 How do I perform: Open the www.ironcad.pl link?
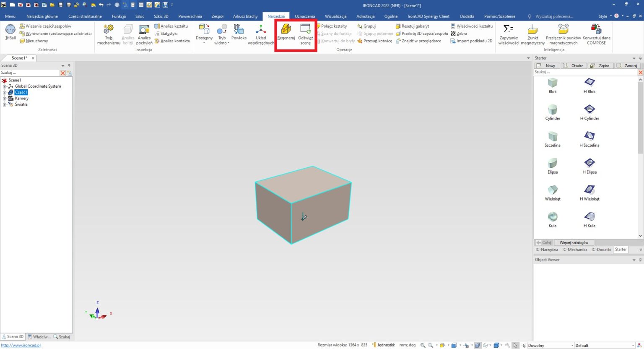(x=21, y=345)
